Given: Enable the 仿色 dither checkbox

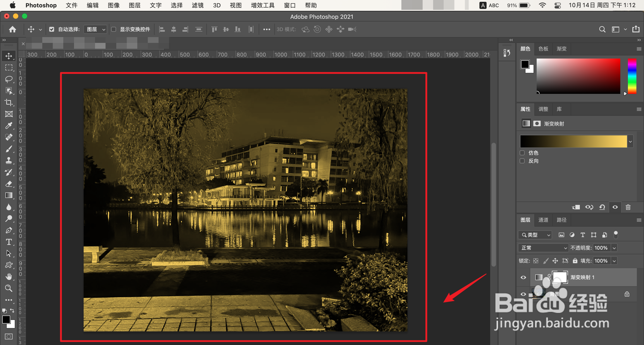Looking at the screenshot, I should coord(522,153).
